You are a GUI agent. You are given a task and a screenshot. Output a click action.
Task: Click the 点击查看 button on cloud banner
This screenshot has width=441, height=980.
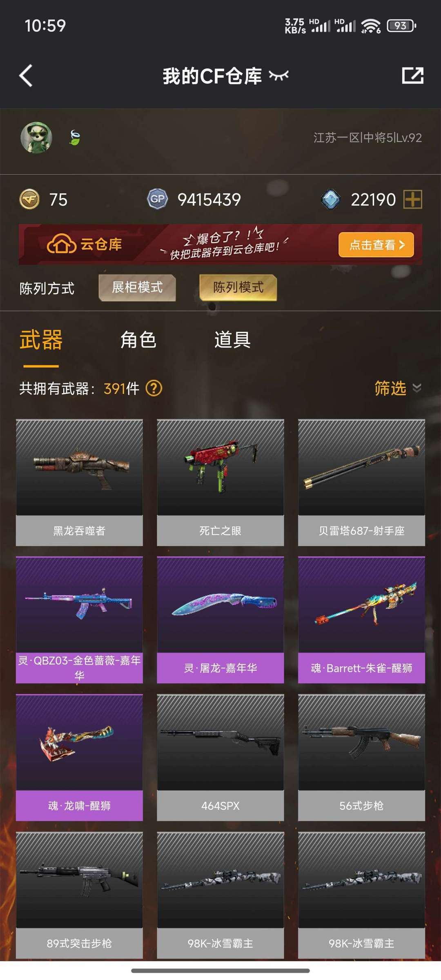[376, 245]
